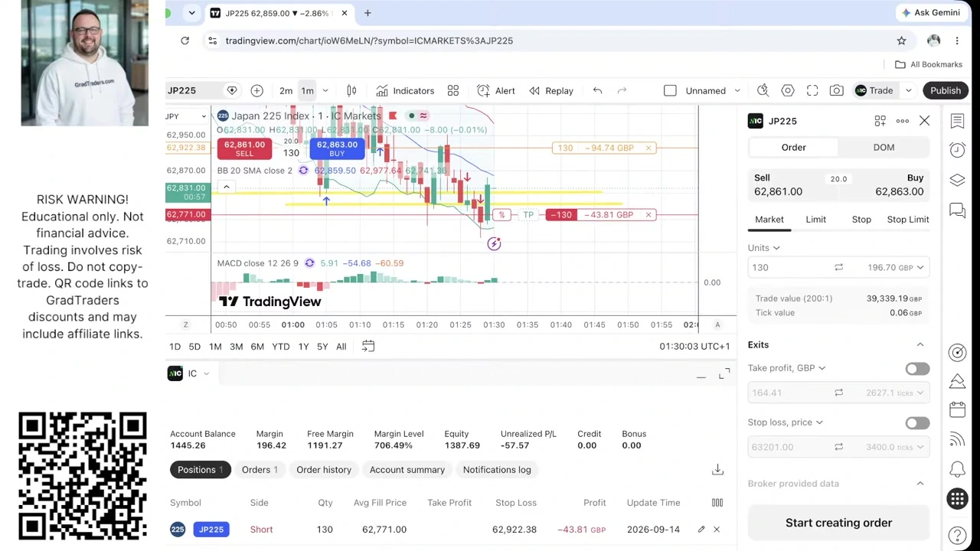Image resolution: width=980 pixels, height=551 pixels.
Task: Bookmark page with star icon
Action: [x=901, y=41]
